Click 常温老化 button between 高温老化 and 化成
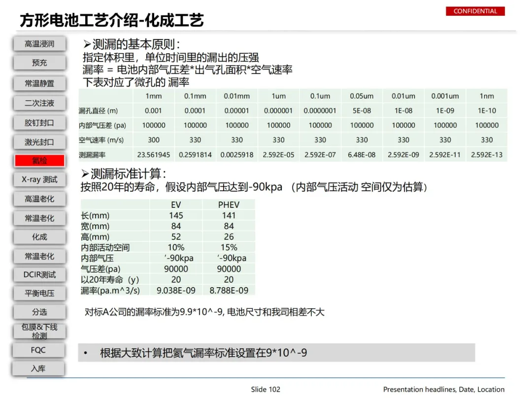The width and height of the screenshot is (532, 399). [39, 218]
